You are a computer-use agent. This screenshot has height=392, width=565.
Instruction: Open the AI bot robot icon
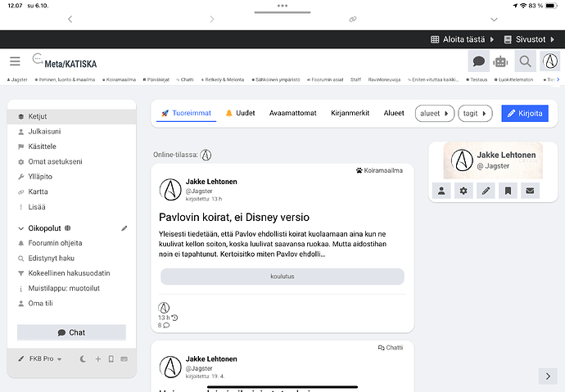pyautogui.click(x=500, y=61)
